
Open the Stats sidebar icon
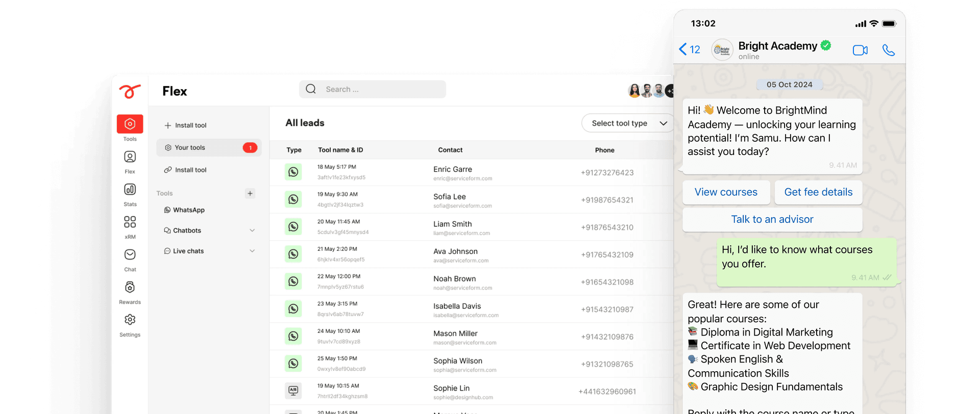(130, 190)
